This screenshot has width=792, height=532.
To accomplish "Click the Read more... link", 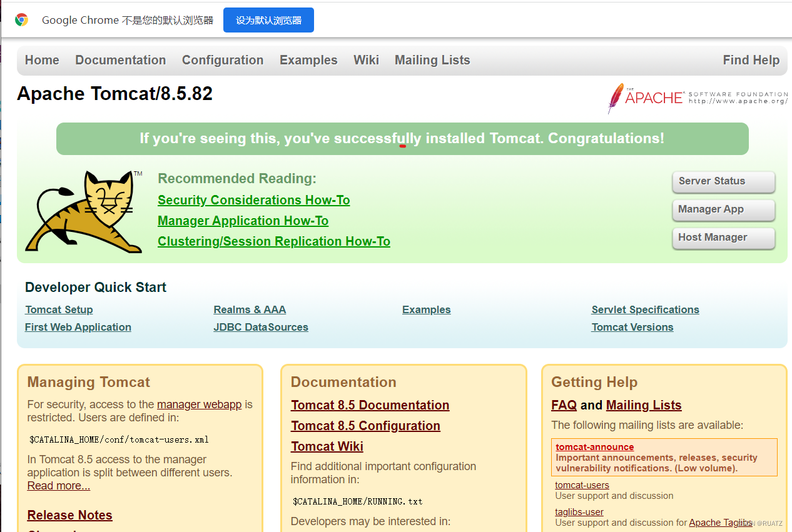I will pos(59,486).
